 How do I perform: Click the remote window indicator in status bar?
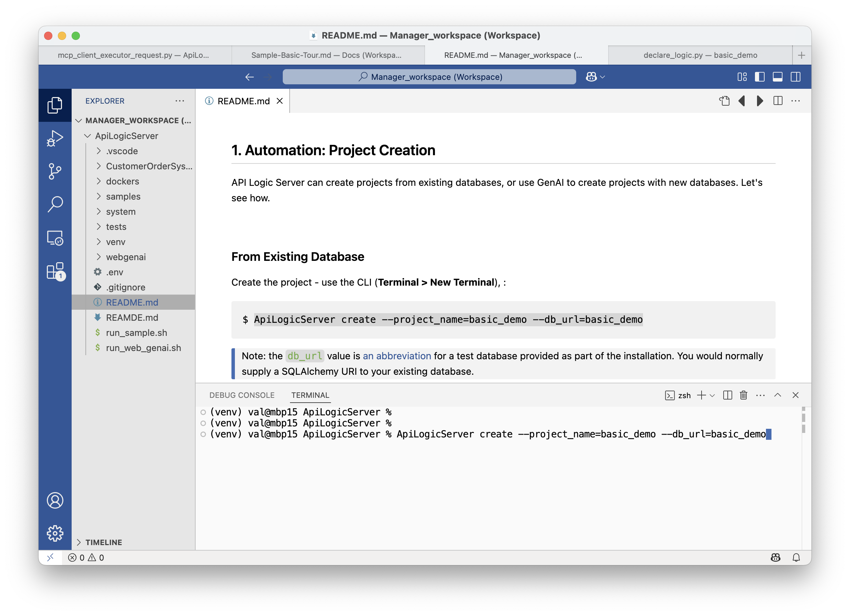pyautogui.click(x=50, y=557)
